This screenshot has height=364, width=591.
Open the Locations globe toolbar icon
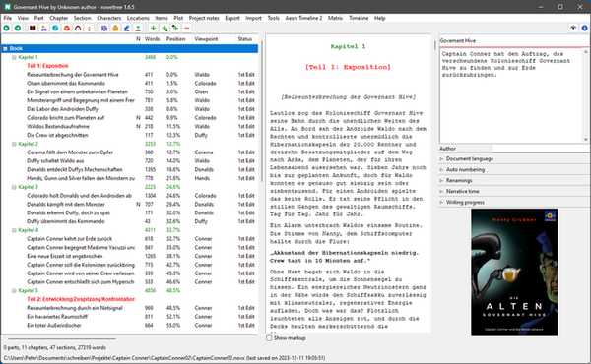(x=55, y=28)
